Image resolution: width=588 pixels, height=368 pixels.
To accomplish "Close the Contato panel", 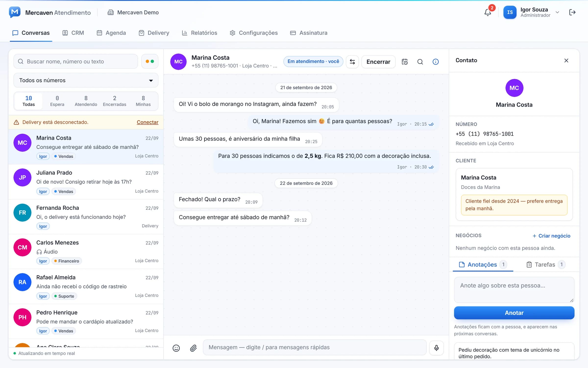I will point(566,61).
